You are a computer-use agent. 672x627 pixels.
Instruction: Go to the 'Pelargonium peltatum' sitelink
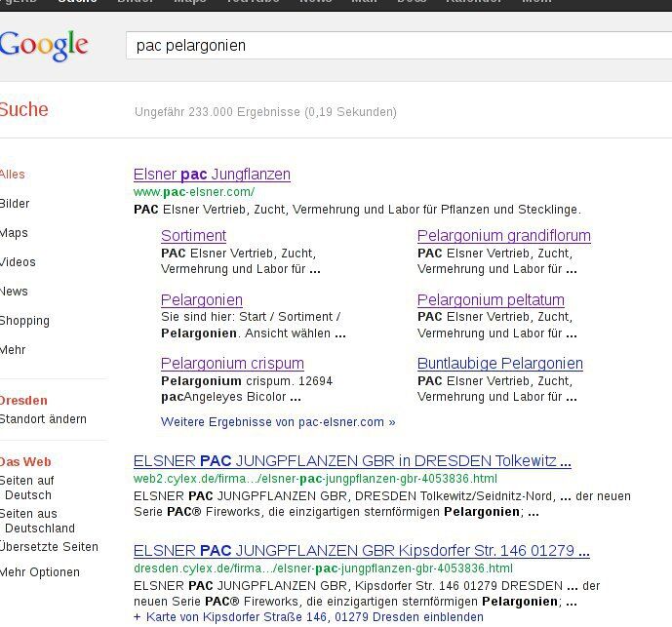(x=491, y=300)
